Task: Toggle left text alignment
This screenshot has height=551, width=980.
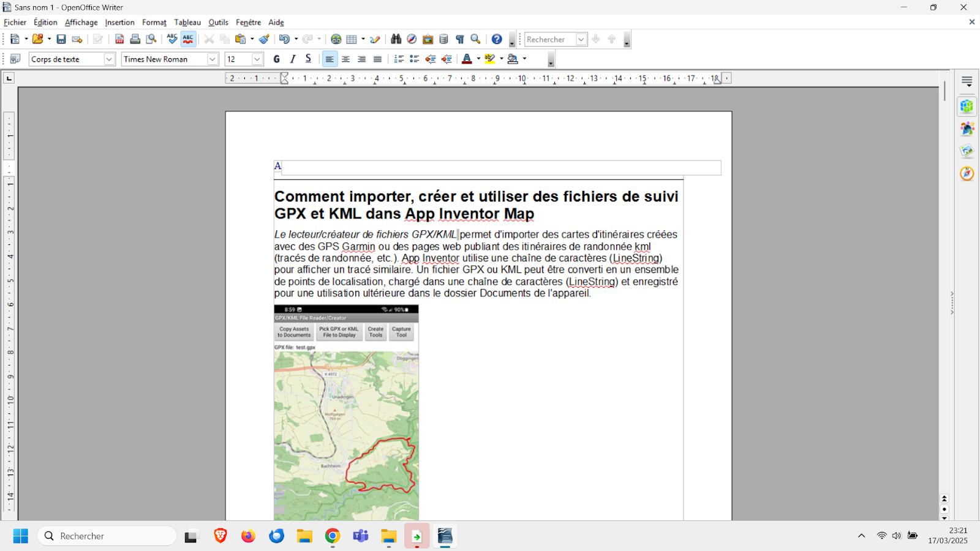Action: [x=330, y=59]
